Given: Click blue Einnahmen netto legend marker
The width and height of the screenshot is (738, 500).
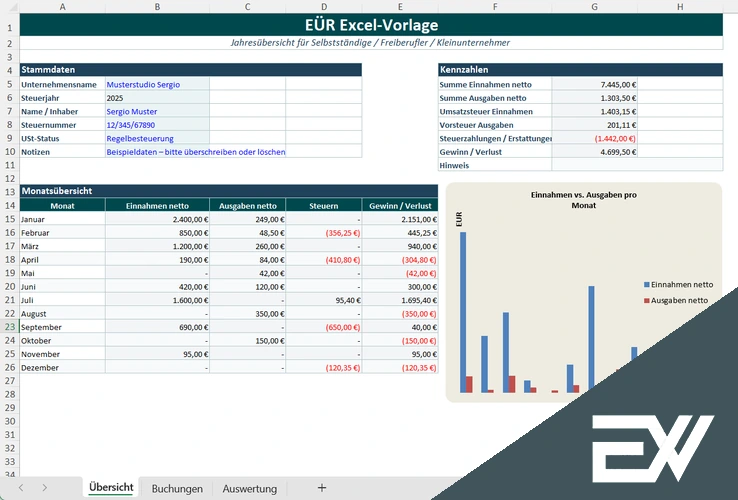Looking at the screenshot, I should click(x=648, y=284).
